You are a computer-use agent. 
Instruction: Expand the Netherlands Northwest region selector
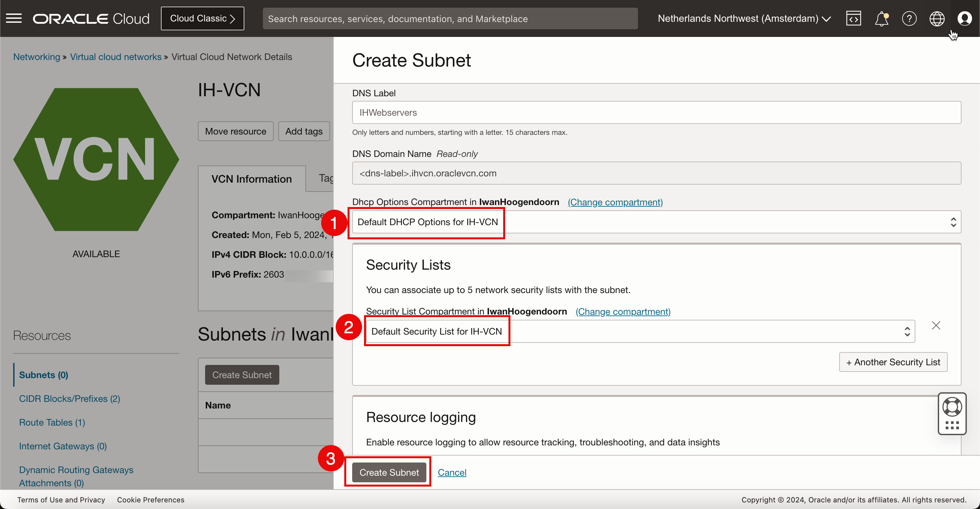(x=744, y=18)
